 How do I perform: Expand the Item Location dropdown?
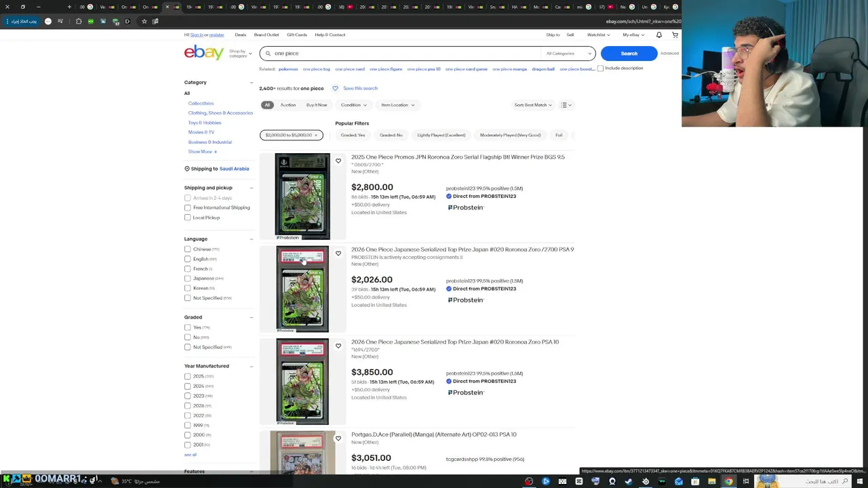tap(397, 105)
